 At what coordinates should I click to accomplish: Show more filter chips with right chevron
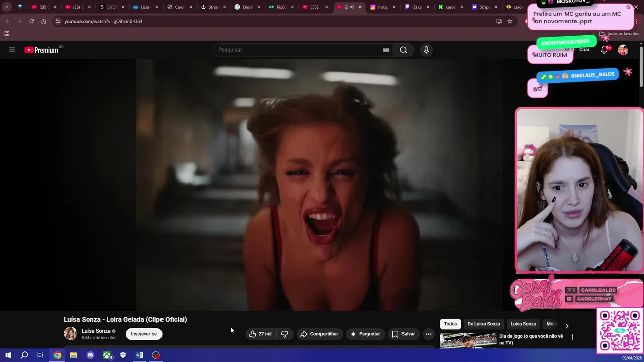click(567, 326)
